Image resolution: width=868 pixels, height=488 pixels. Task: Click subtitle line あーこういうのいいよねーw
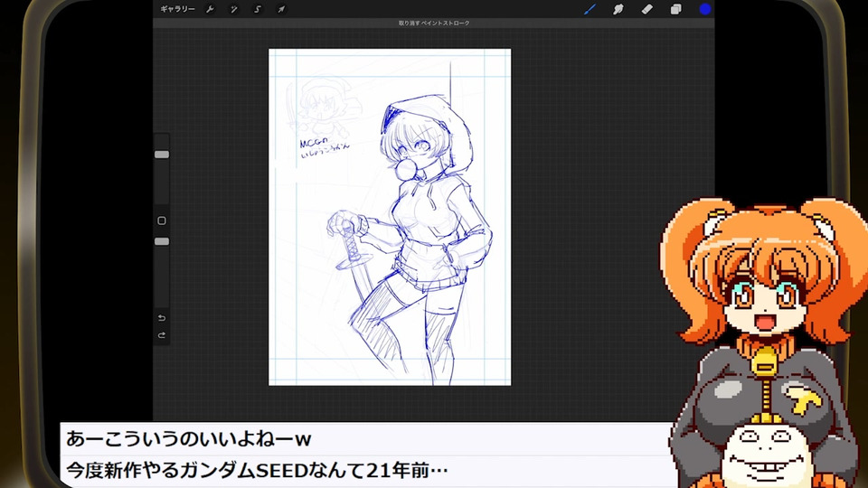coord(188,439)
